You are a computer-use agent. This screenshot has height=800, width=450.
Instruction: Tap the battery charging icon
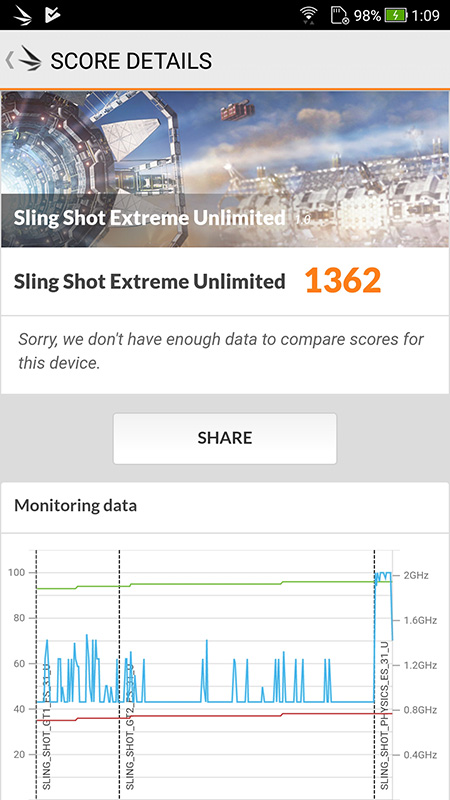(x=396, y=15)
